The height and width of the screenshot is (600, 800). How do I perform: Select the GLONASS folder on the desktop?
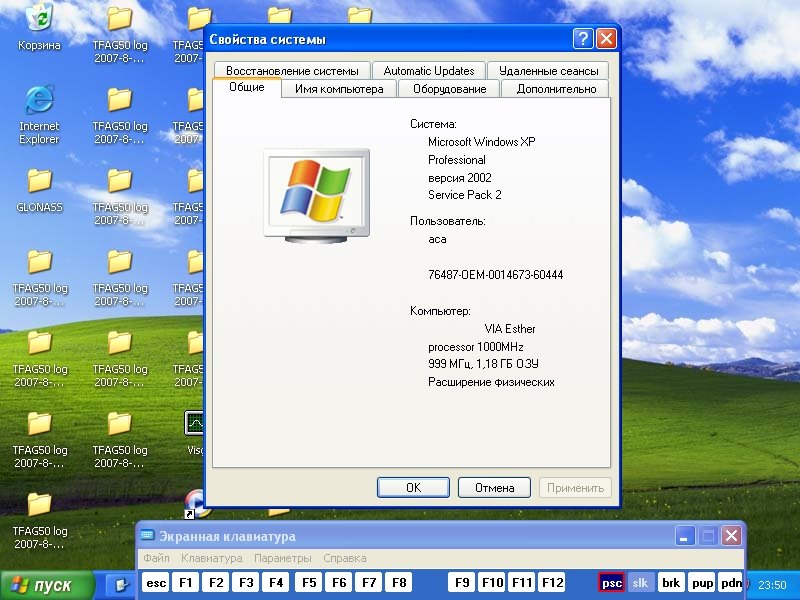[x=39, y=191]
